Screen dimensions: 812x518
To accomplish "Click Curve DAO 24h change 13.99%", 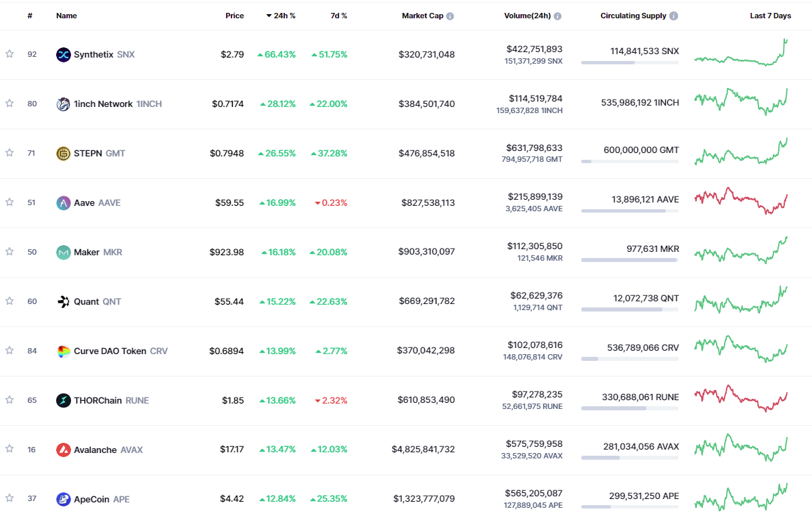I will (277, 351).
